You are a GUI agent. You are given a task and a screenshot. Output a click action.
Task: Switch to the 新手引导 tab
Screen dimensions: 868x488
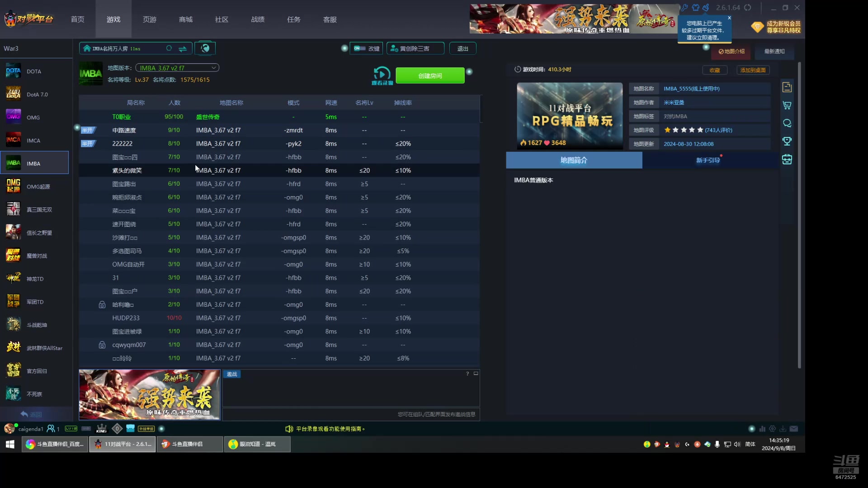click(x=708, y=160)
